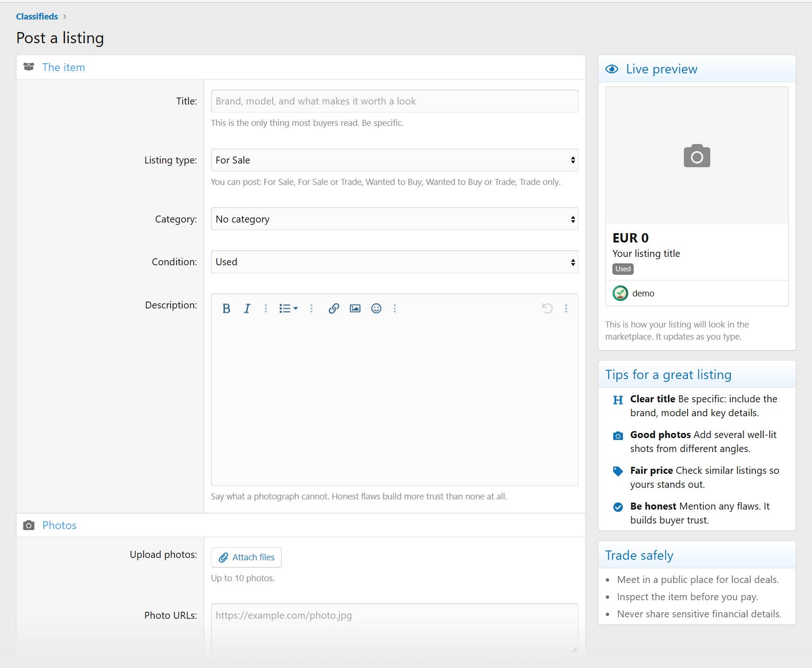Open the Condition dropdown
The height and width of the screenshot is (668, 812).
(x=394, y=262)
